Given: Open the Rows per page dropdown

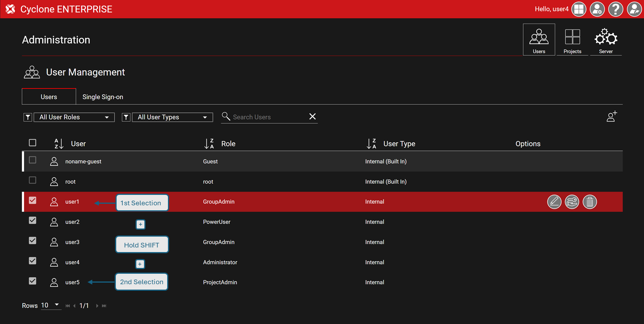Looking at the screenshot, I should point(51,305).
